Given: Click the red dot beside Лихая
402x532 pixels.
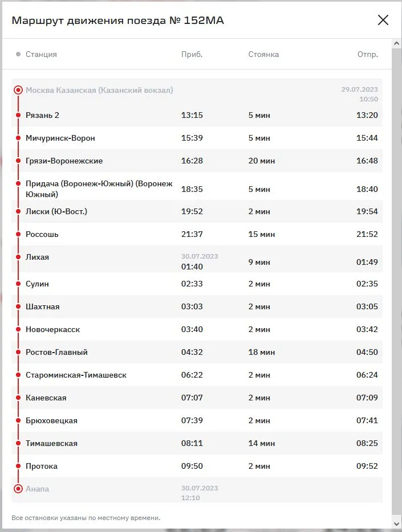Looking at the screenshot, I should coord(18,257).
